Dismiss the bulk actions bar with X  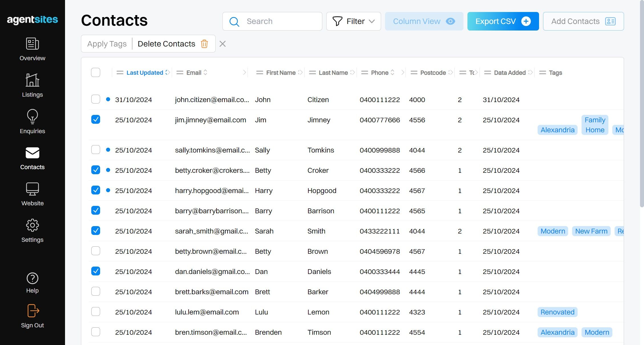tap(222, 44)
